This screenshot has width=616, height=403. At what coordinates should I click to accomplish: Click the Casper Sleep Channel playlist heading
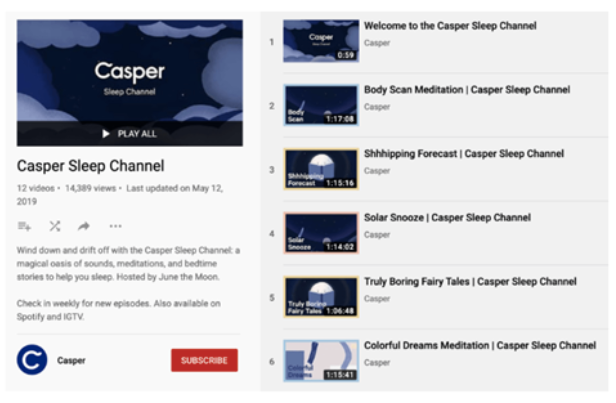[90, 166]
